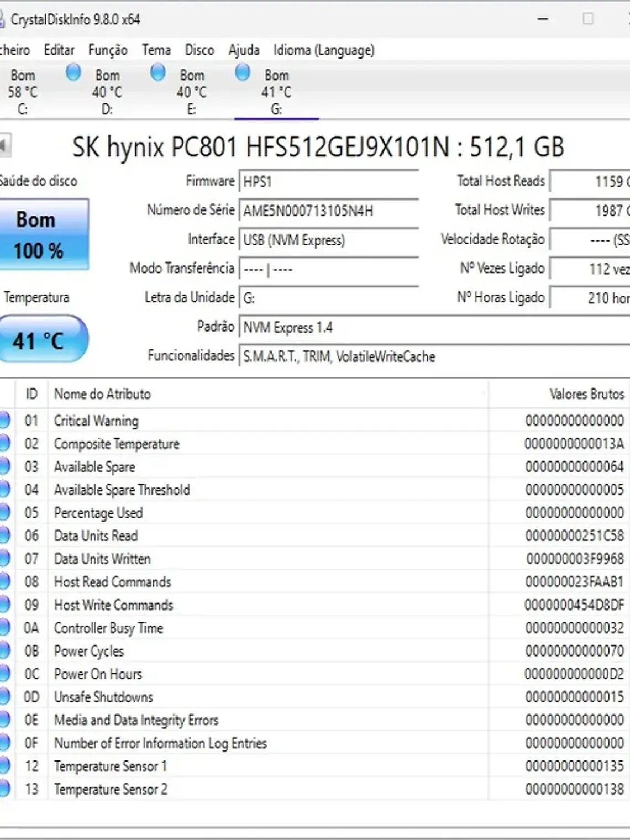Click the Modo Transferência field

click(329, 269)
